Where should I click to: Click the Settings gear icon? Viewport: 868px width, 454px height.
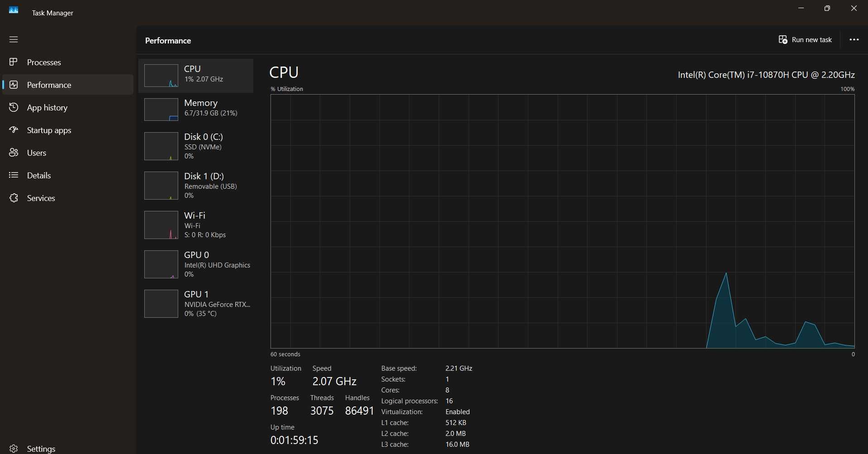point(14,449)
